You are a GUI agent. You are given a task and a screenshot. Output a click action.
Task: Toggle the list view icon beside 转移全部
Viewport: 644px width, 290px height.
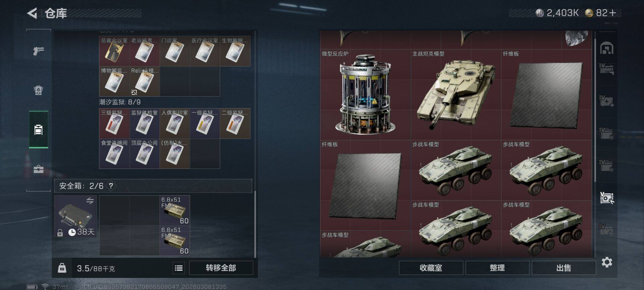click(x=179, y=268)
